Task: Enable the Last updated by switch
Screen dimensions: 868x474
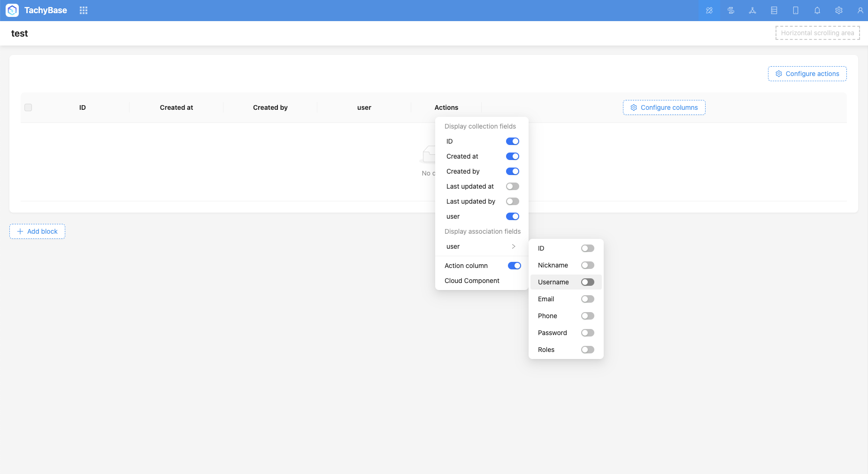Action: click(x=513, y=201)
